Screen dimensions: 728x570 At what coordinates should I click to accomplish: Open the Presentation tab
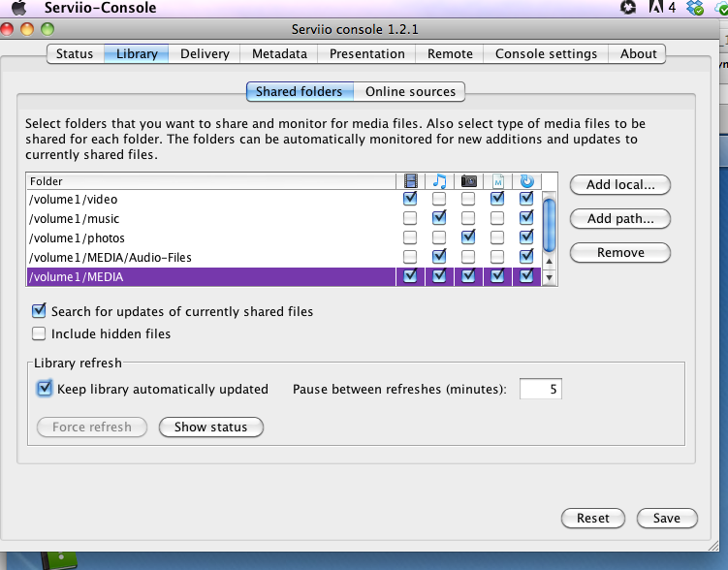366,54
